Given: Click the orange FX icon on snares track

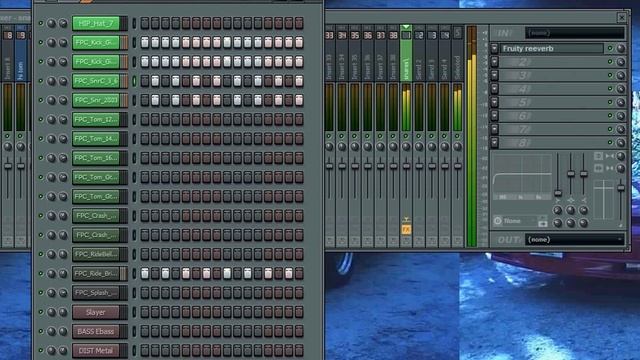Looking at the screenshot, I should pyautogui.click(x=406, y=230).
